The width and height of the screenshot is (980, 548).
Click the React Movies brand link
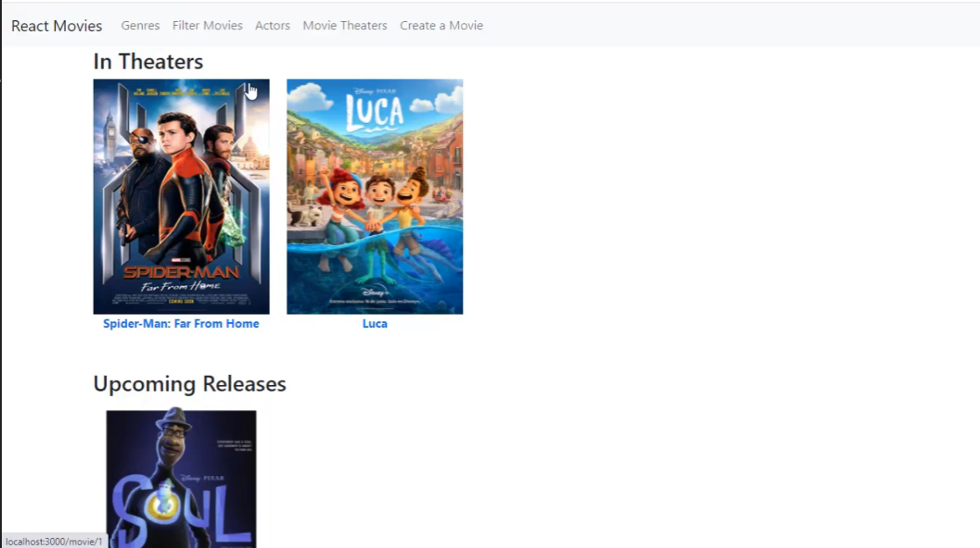click(x=56, y=26)
